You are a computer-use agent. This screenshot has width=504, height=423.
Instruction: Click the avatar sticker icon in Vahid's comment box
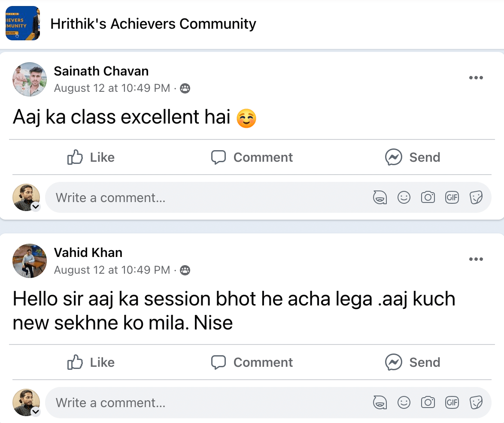[380, 403]
